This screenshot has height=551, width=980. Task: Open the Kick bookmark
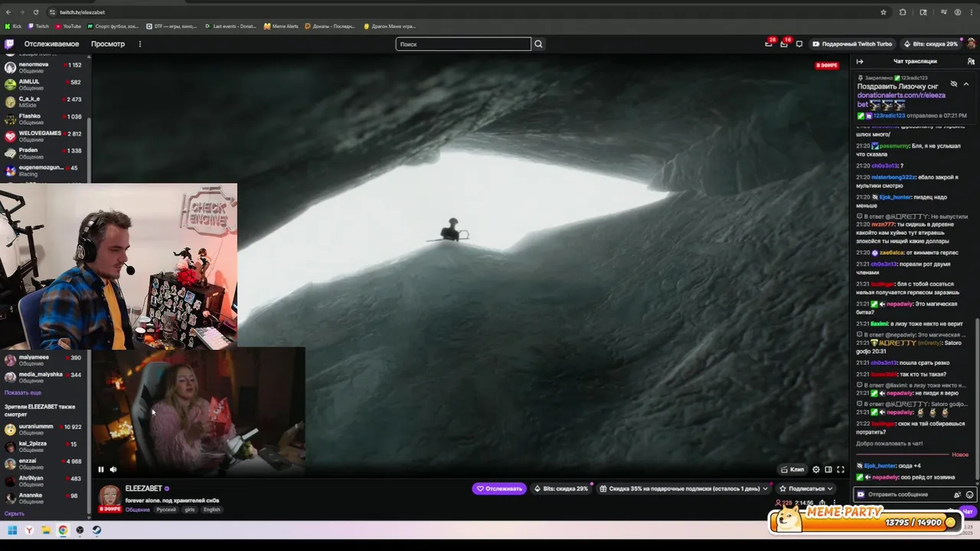pos(13,26)
